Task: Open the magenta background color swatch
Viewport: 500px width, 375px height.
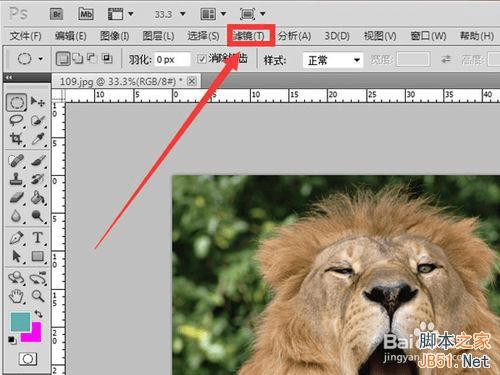Action: [x=35, y=336]
